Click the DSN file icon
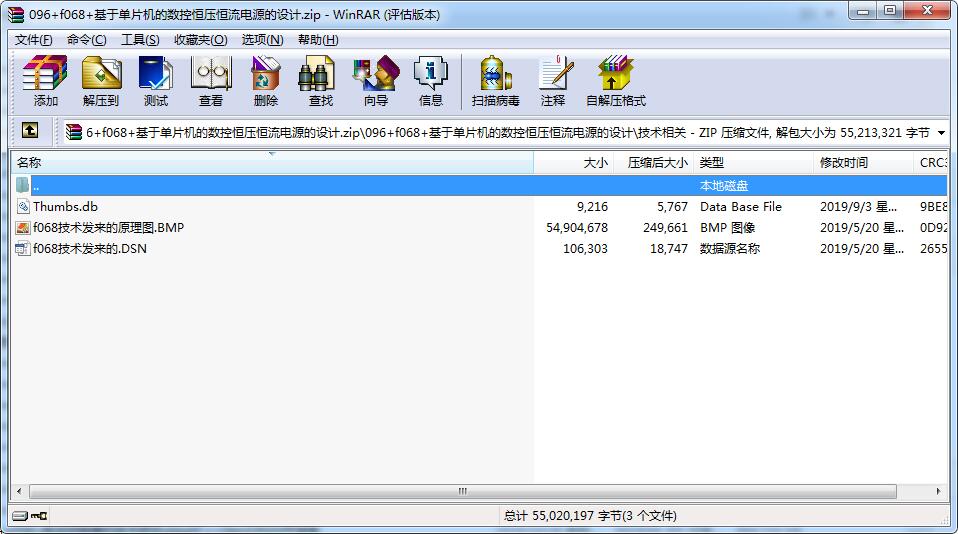Viewport: 958px width, 534px height. click(x=23, y=248)
